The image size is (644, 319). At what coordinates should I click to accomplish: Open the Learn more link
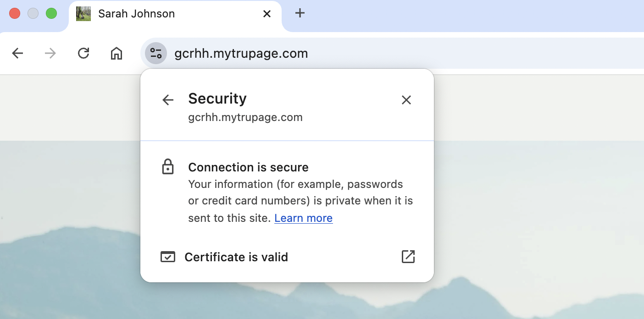303,218
